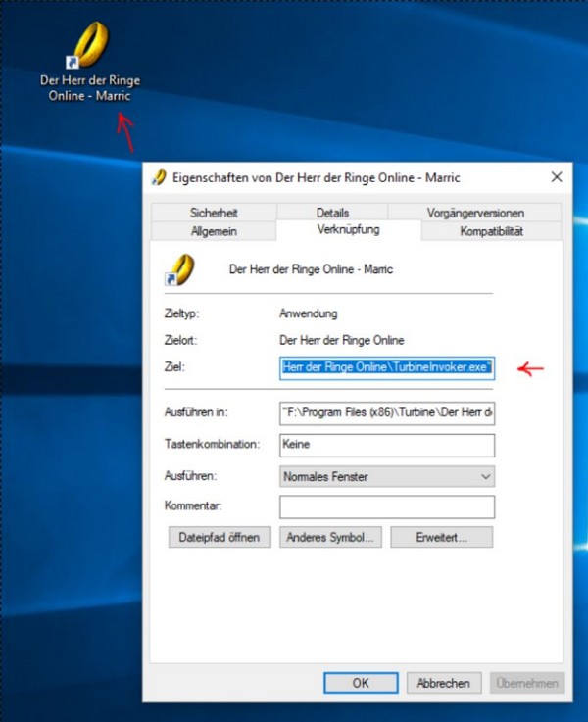Click the ring icon in the dialog title bar
Image resolution: width=588 pixels, height=722 pixels.
pyautogui.click(x=159, y=177)
